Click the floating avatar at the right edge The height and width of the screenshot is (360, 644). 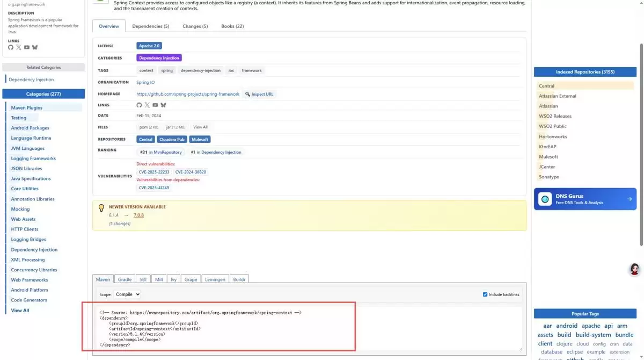(635, 270)
